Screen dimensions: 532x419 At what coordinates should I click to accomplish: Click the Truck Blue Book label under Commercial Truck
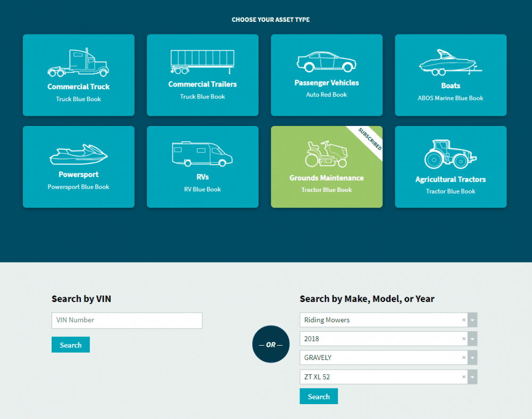[78, 99]
